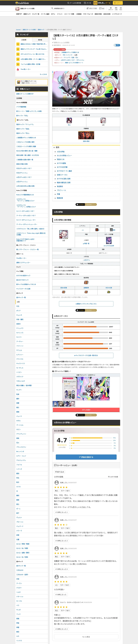Click the SS rating icon under 混沌の記憶
The height and width of the screenshot is (644, 138).
pos(63,292)
